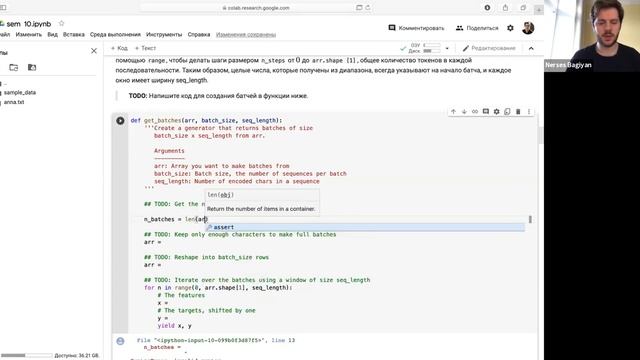This screenshot has width=640, height=360.
Task: Collapse the header with the chevron
Action: click(531, 49)
